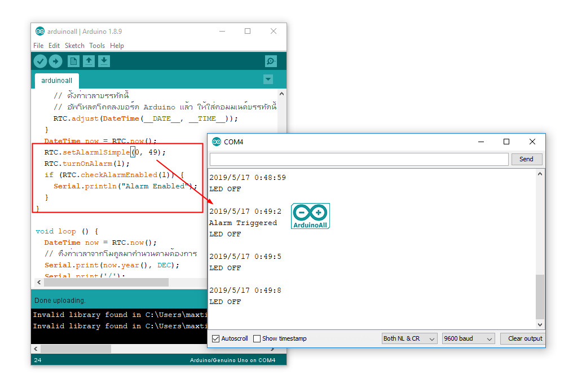Create a new sketch with New icon

(73, 61)
